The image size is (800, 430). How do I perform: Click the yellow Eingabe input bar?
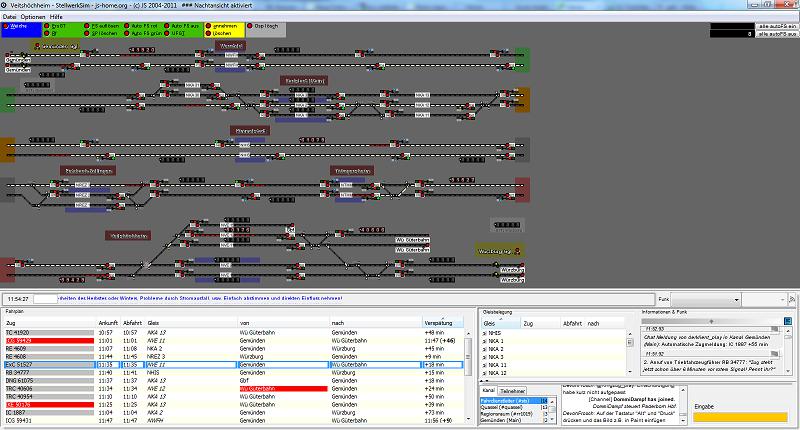[740, 417]
